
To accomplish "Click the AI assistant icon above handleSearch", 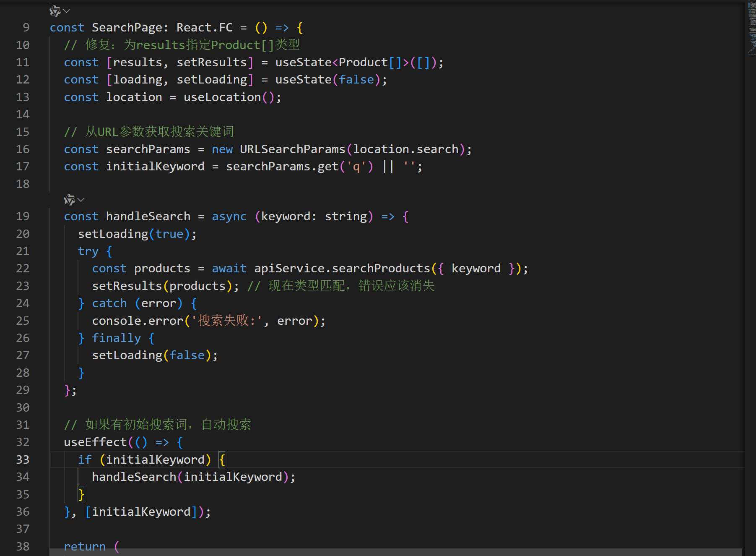I will (69, 200).
